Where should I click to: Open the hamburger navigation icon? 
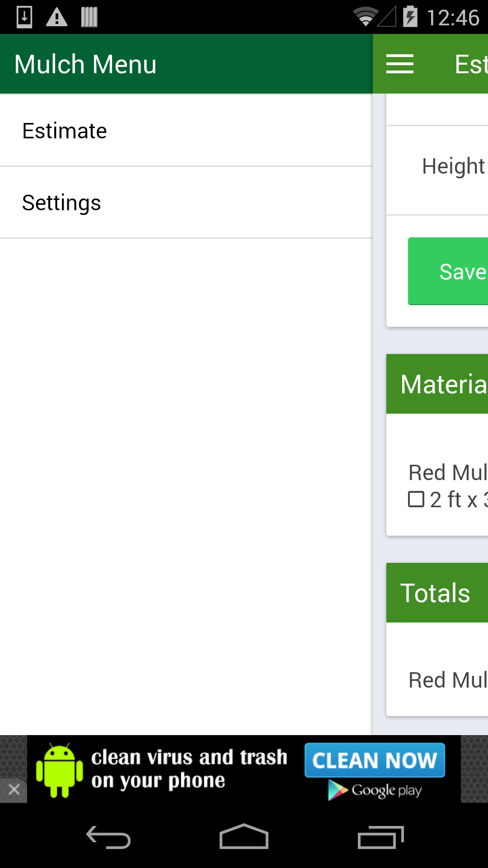[400, 64]
